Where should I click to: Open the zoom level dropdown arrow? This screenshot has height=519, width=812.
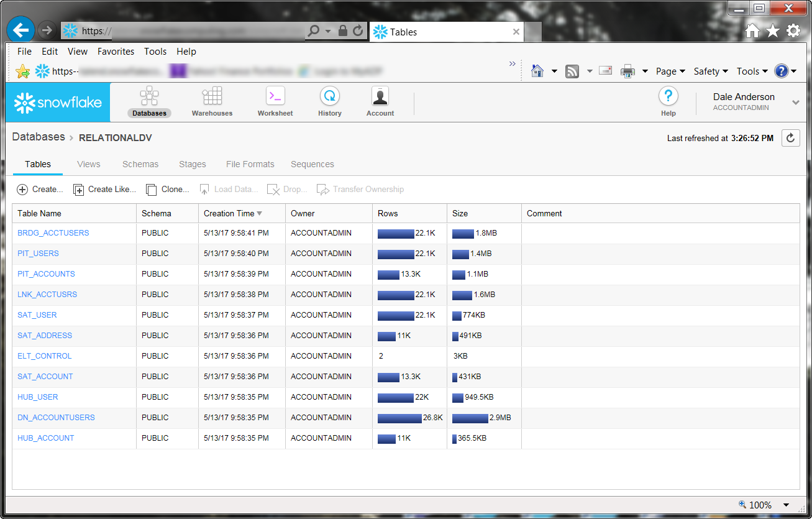[x=786, y=505]
